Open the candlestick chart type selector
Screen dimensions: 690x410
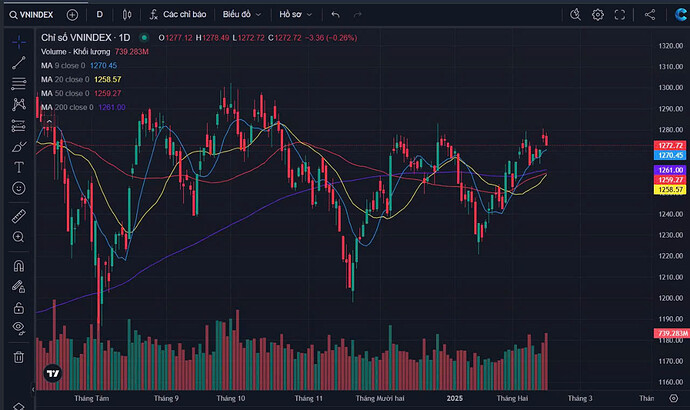(x=126, y=15)
